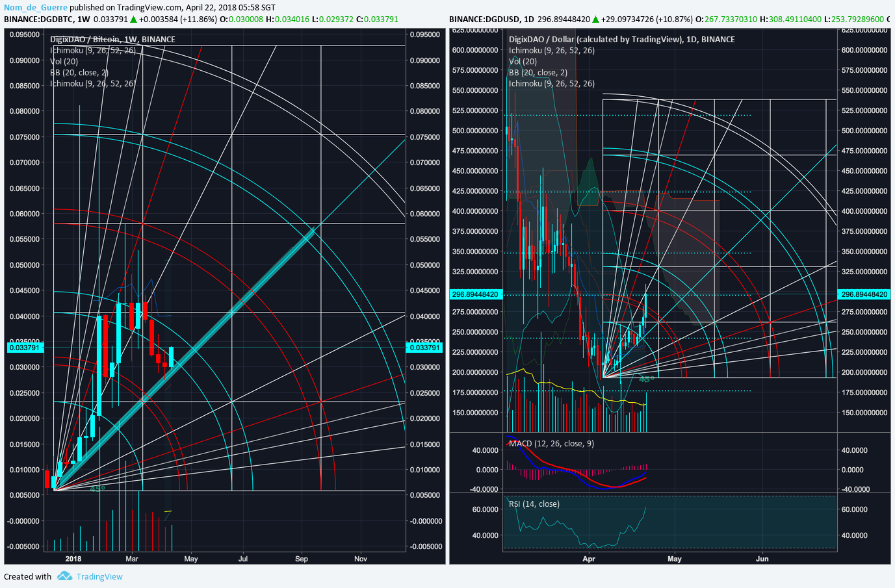Click the 45° angle label on the DGDBTC chart
This screenshot has height=588, width=895.
(x=97, y=488)
